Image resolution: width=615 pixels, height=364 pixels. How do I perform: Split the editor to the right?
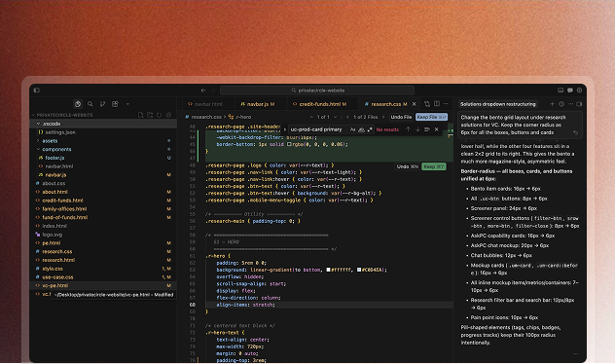click(x=437, y=104)
